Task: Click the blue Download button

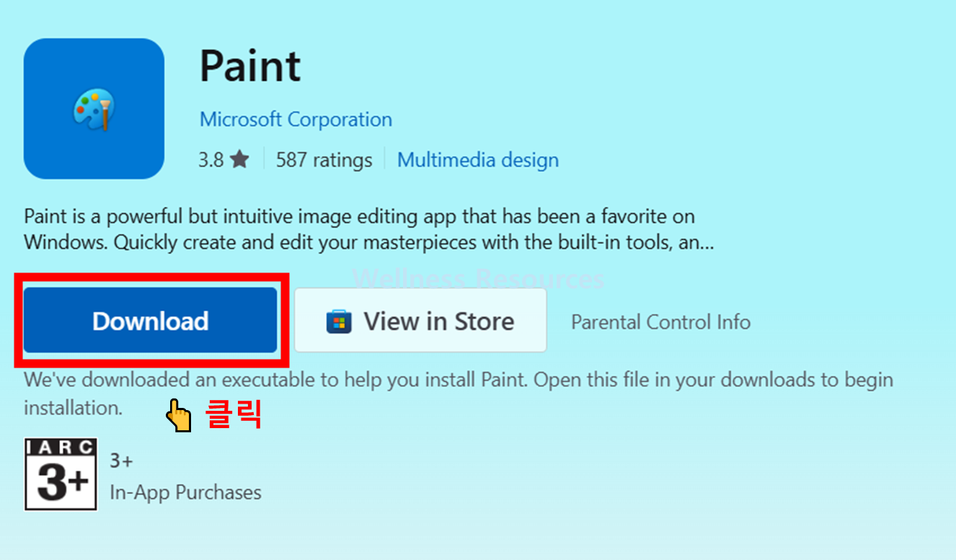Action: [150, 321]
